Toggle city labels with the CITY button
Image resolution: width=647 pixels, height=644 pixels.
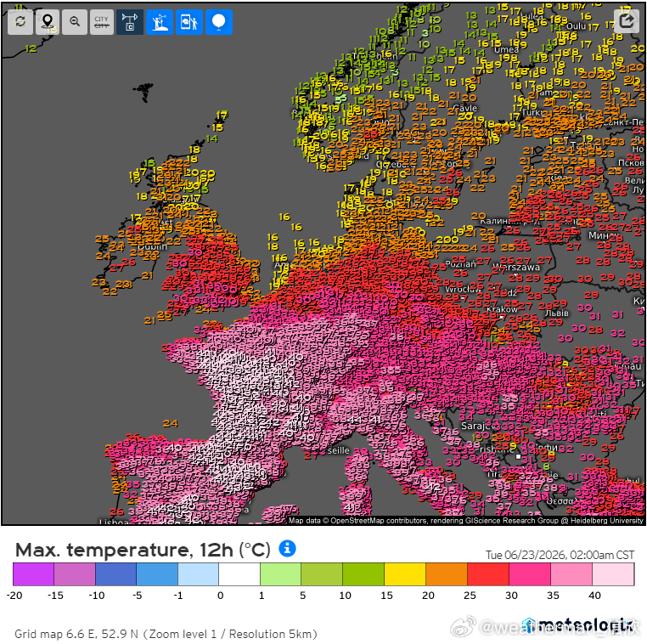point(102,22)
